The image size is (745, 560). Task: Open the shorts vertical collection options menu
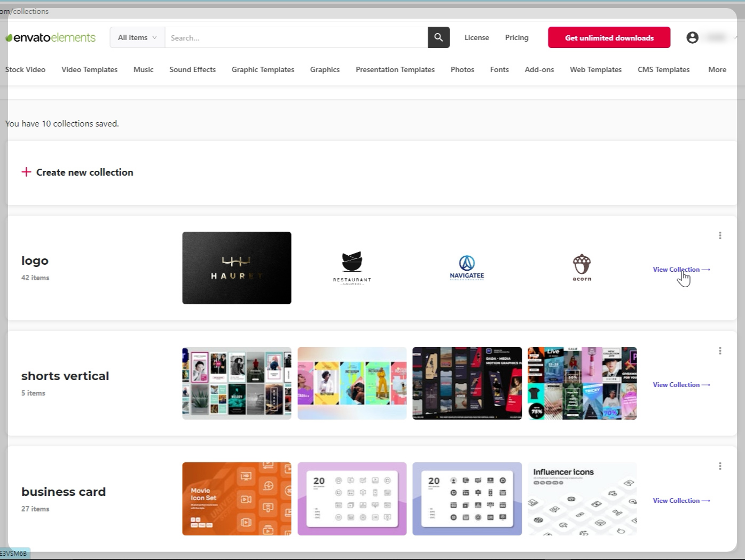click(x=720, y=351)
